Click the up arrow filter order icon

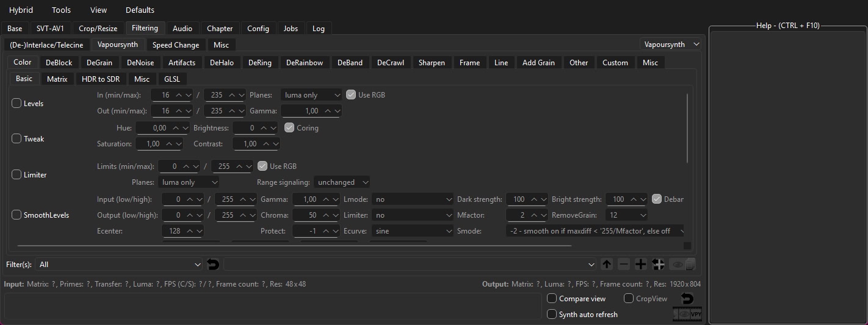606,264
